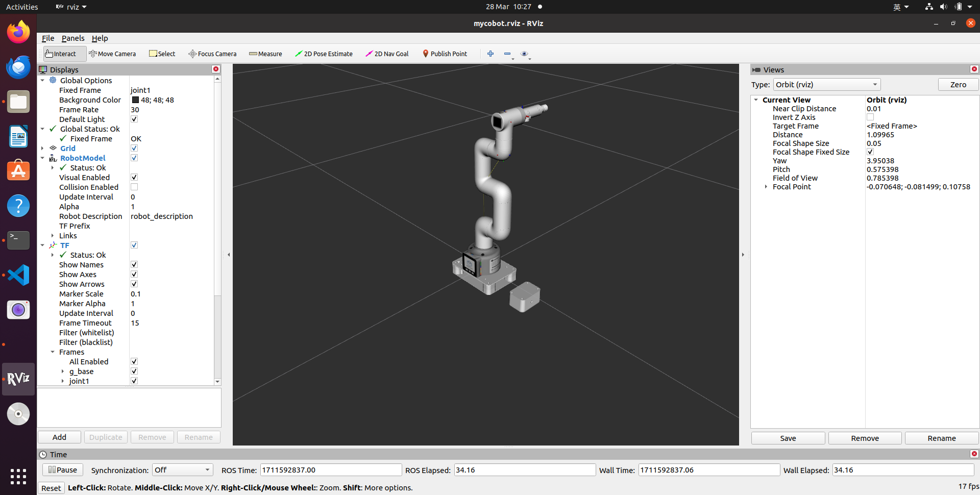Expand the Links section

click(x=53, y=235)
